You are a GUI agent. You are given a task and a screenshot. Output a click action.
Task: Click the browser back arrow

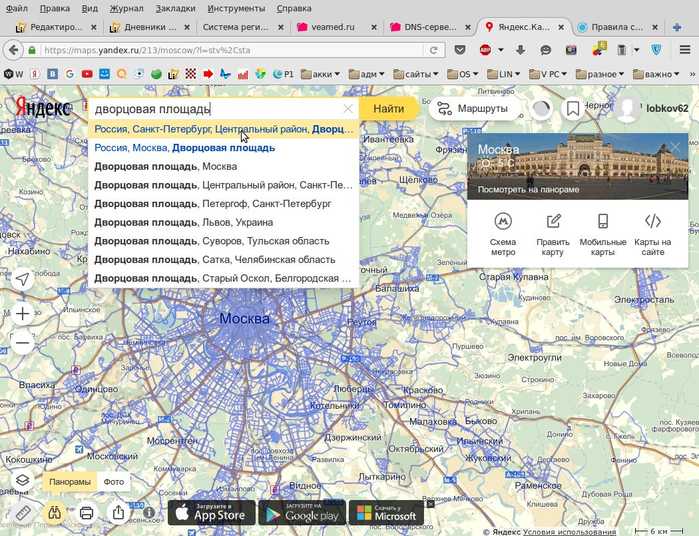click(14, 50)
